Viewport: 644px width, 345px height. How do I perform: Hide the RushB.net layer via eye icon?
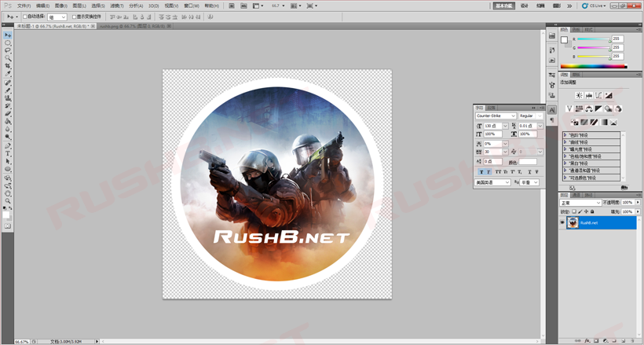tap(562, 222)
